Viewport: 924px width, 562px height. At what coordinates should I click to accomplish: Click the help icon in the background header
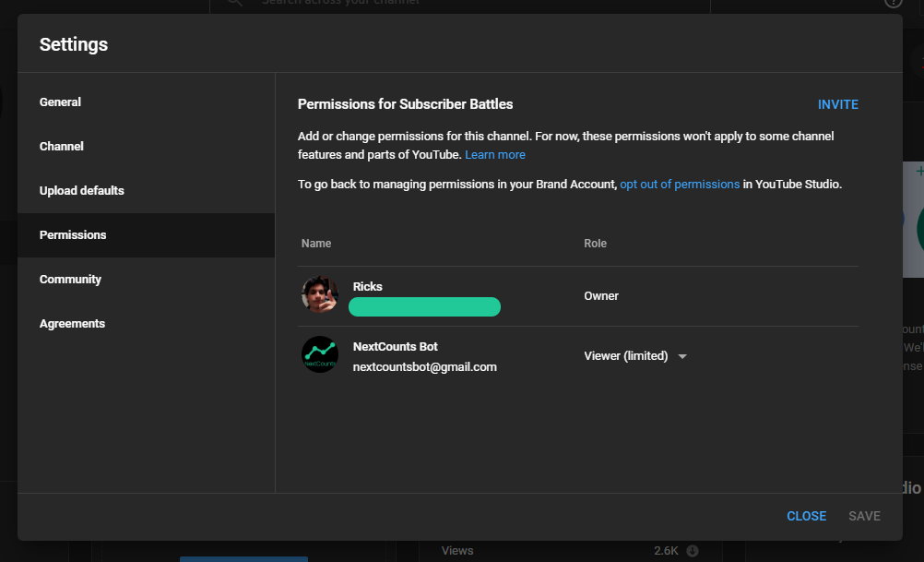click(x=893, y=3)
